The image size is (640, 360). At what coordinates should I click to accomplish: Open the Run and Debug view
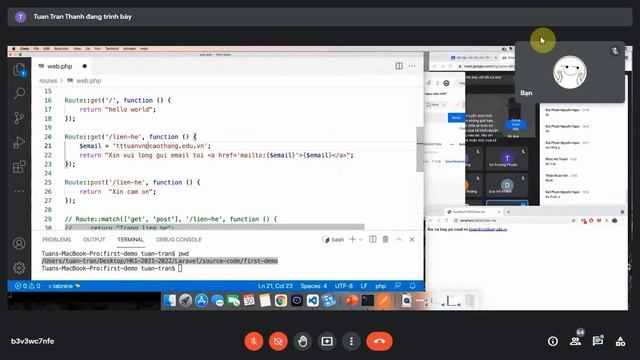19,142
